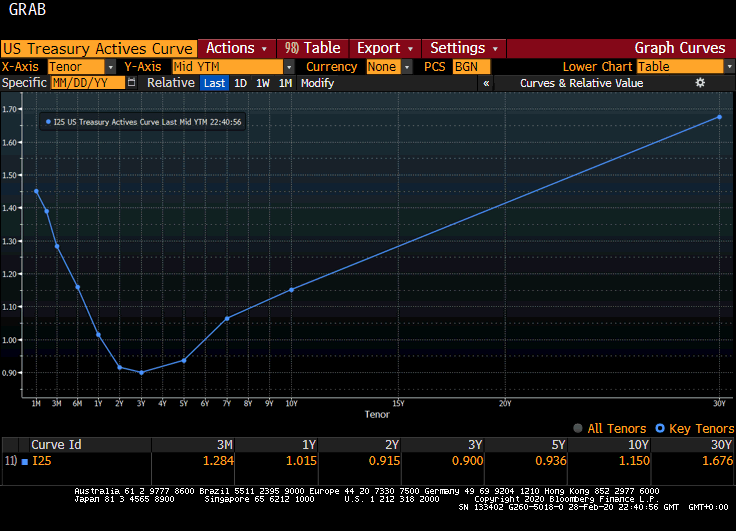This screenshot has width=736, height=531.
Task: Click the I25 legend dot in chart
Action: click(47, 121)
